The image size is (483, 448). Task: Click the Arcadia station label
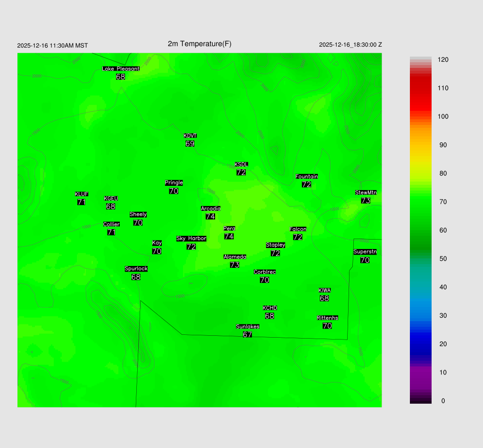(210, 208)
